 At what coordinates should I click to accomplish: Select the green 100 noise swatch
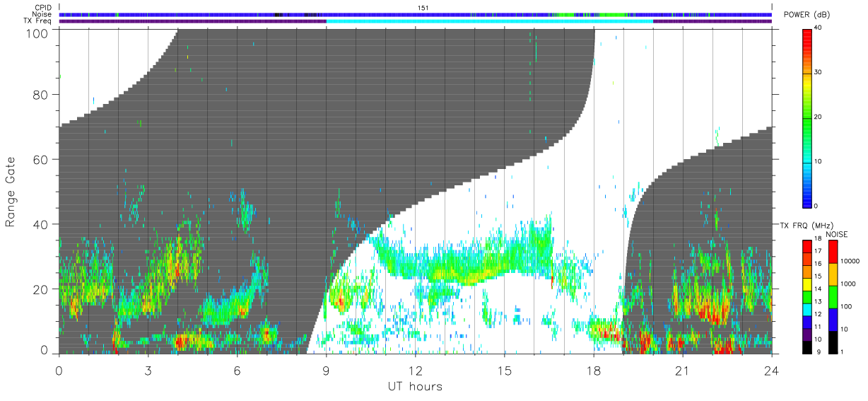[833, 296]
